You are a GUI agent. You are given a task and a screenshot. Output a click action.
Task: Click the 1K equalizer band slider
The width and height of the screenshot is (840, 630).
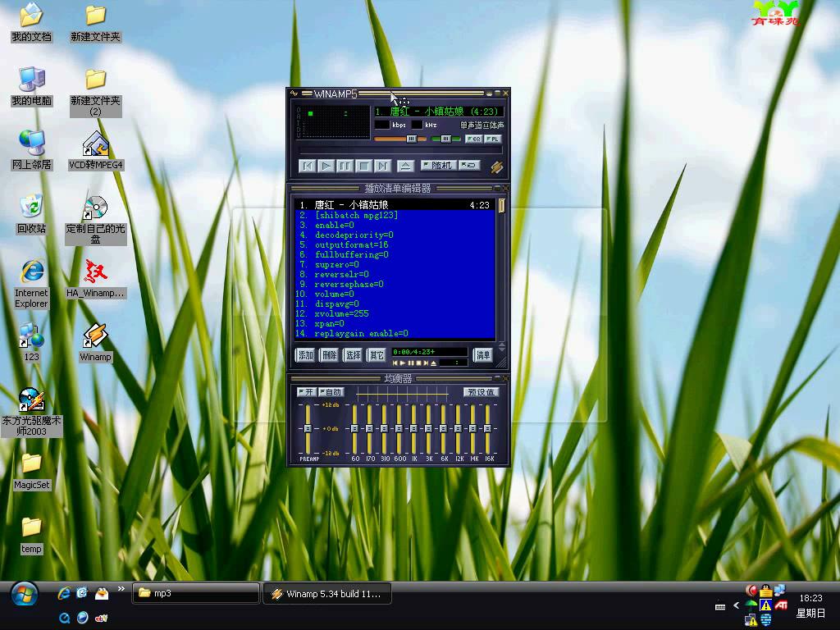point(413,428)
